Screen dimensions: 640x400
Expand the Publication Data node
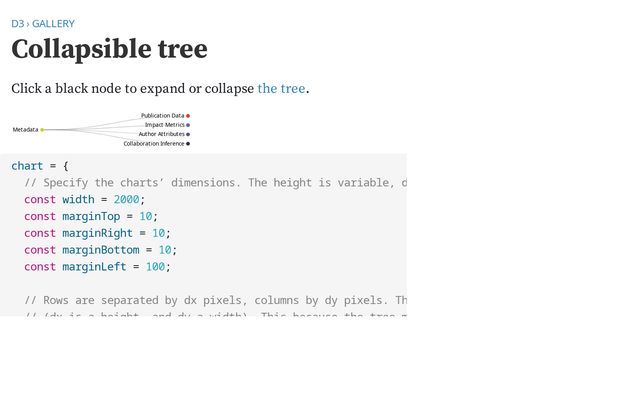pyautogui.click(x=188, y=116)
